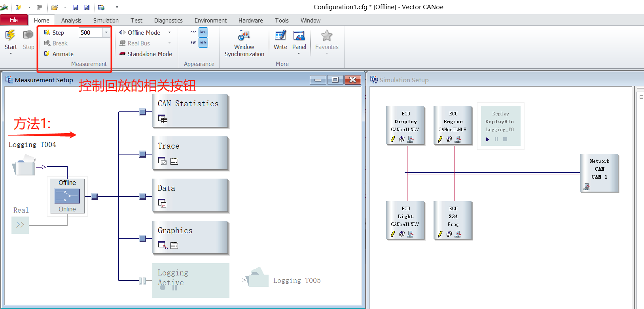Toggle the Offline/Online source switch
644x309 pixels.
pos(67,196)
